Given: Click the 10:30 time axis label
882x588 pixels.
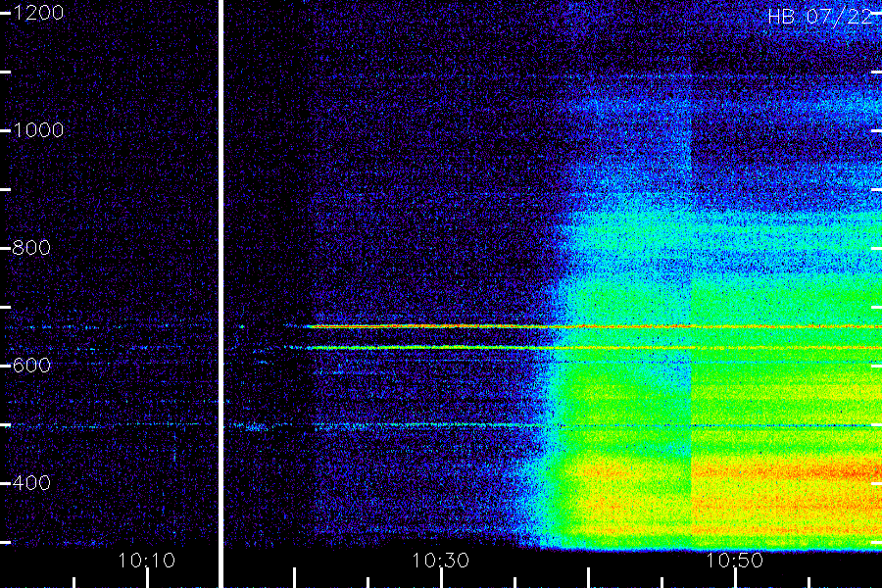Looking at the screenshot, I should [440, 560].
